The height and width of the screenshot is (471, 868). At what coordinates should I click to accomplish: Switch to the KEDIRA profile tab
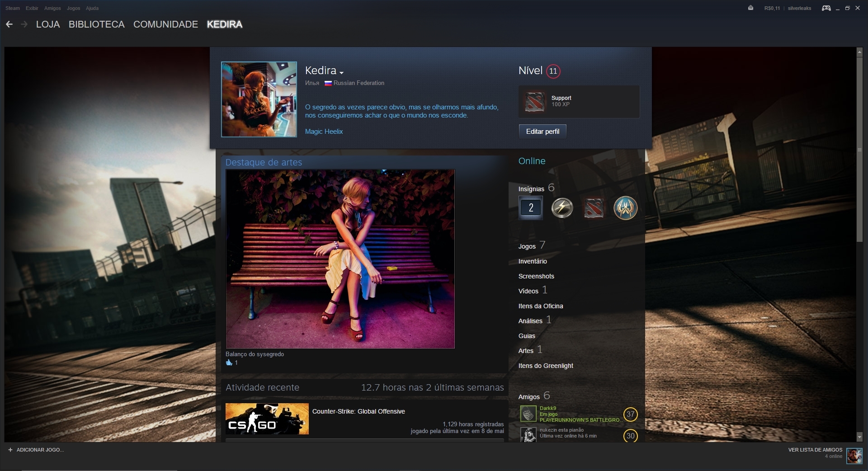pyautogui.click(x=225, y=24)
